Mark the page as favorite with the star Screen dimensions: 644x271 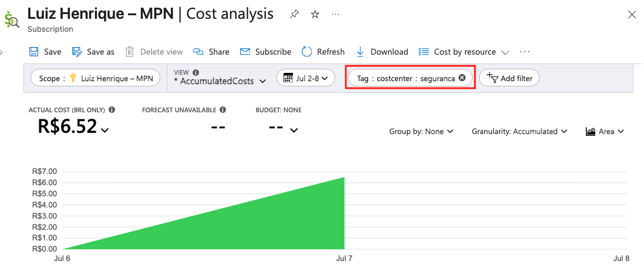(315, 14)
